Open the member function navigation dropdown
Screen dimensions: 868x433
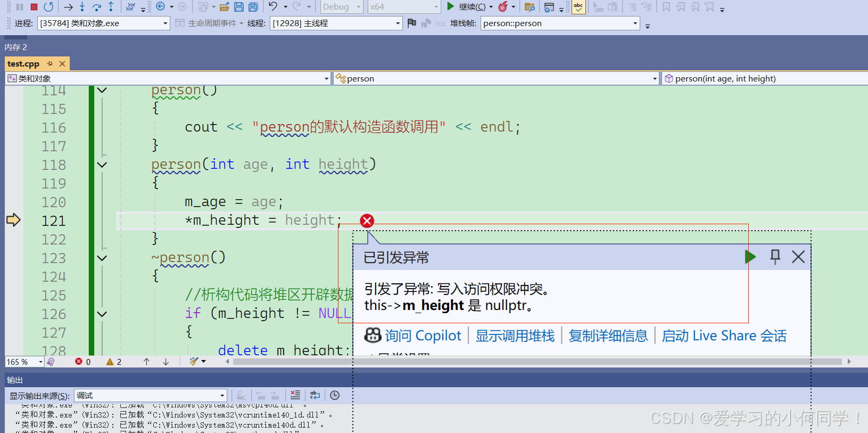(x=765, y=78)
